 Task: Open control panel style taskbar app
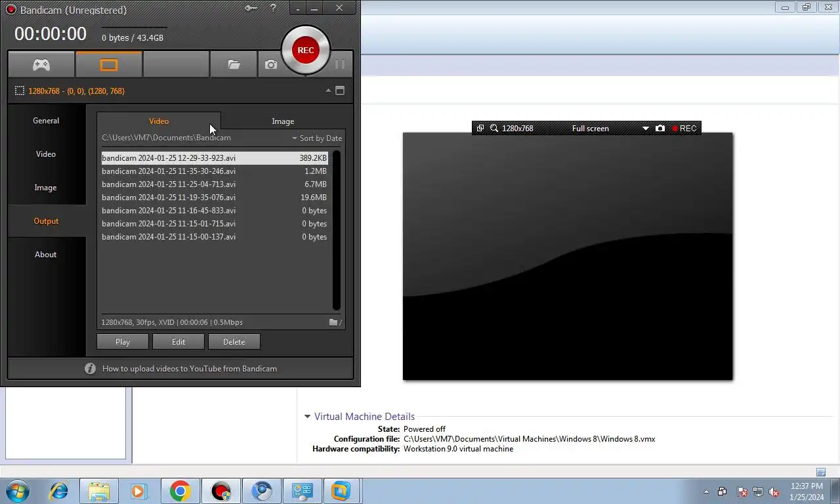click(x=303, y=491)
